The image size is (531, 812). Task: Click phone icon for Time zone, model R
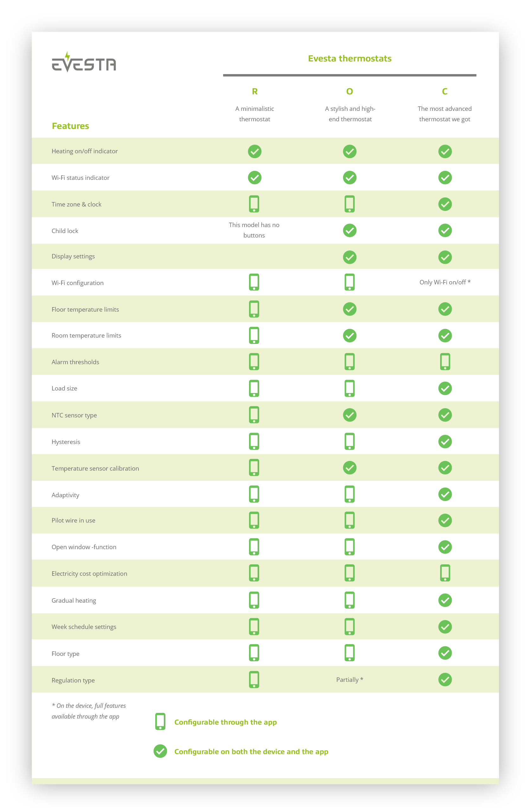tap(254, 204)
